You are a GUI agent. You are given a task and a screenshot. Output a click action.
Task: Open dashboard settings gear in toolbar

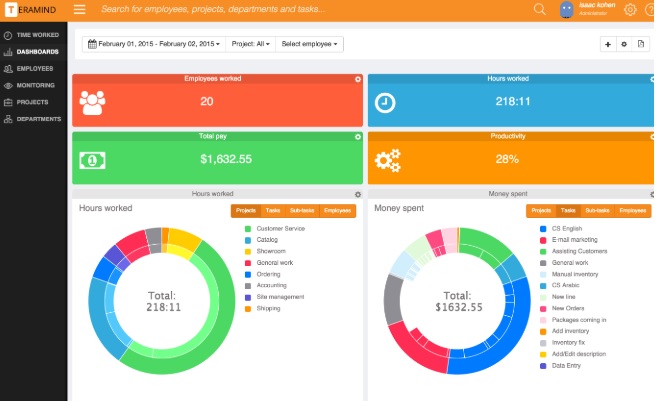(x=624, y=44)
